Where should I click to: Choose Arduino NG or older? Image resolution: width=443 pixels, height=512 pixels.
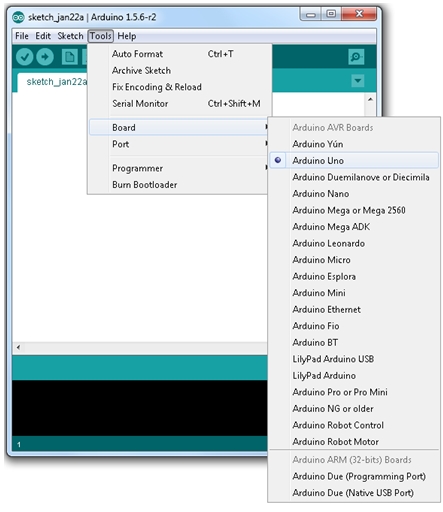pos(354,409)
